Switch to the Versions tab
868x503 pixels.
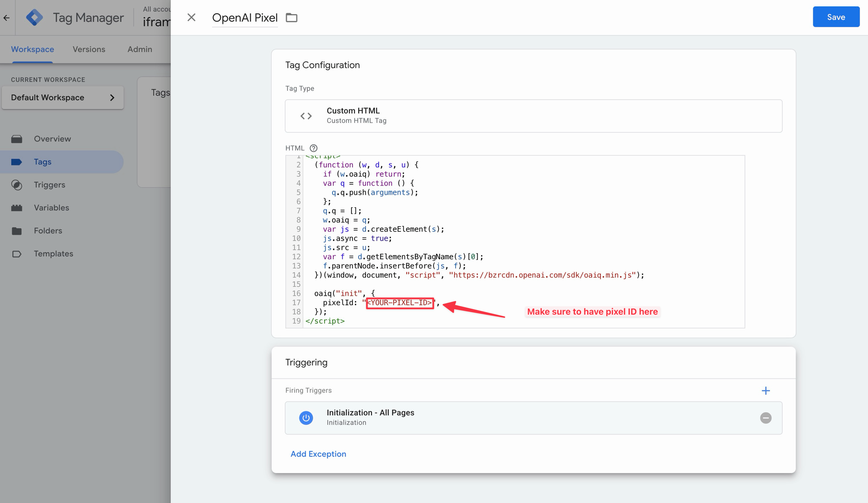click(x=89, y=49)
